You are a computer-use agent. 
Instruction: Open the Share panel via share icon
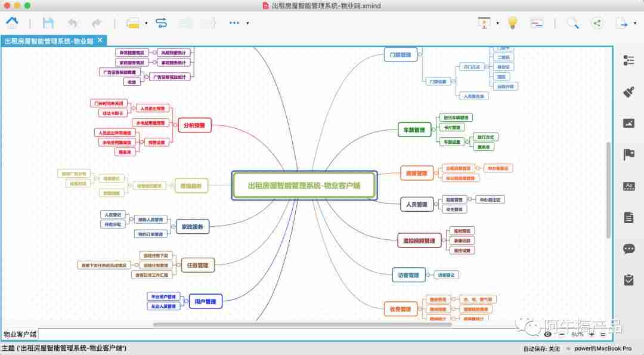(597, 23)
